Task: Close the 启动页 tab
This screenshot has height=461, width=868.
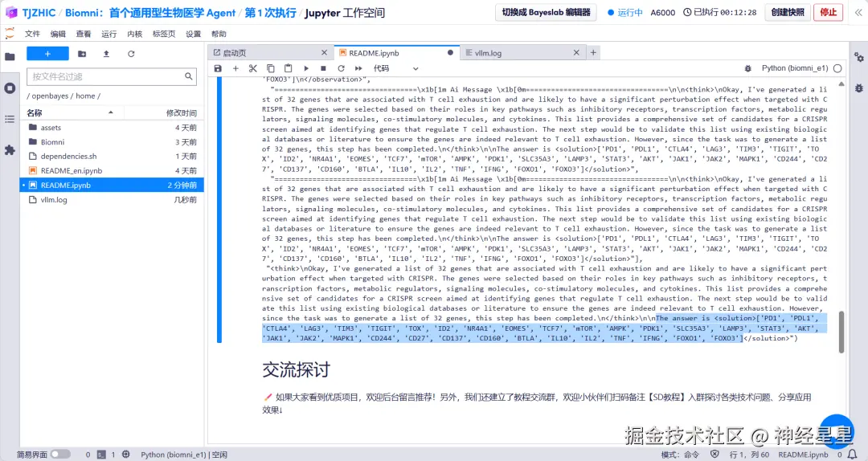Action: coord(325,52)
